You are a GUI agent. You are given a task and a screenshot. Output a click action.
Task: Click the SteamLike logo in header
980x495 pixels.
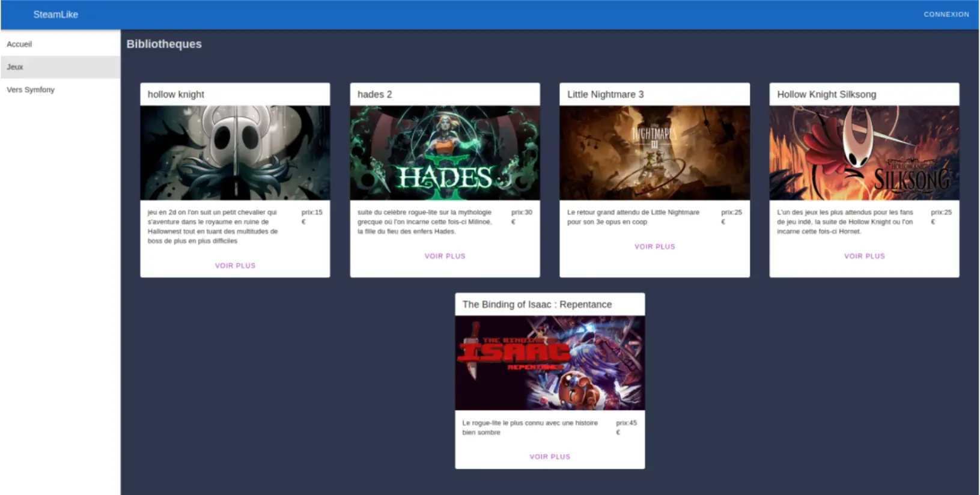point(55,14)
